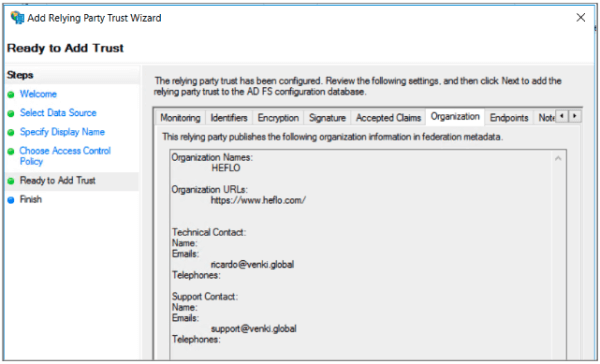
Task: Click the Organization URLs label
Action: point(209,189)
